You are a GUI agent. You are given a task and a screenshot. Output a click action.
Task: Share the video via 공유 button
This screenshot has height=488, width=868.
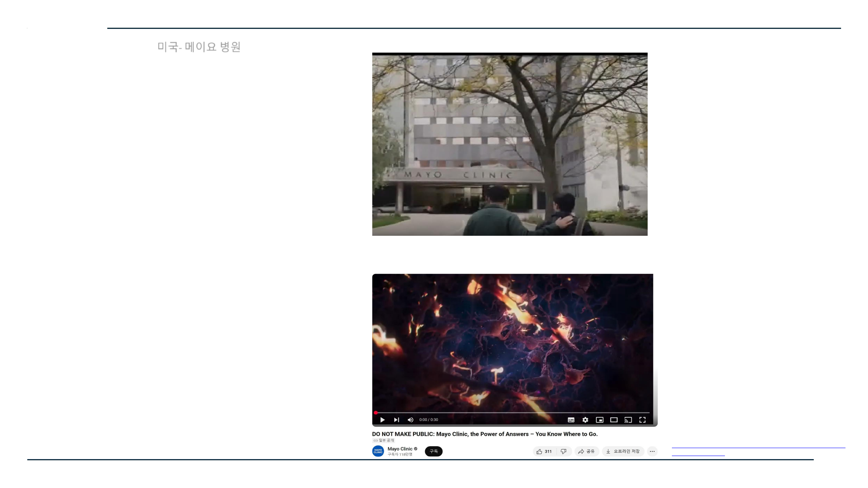(587, 451)
